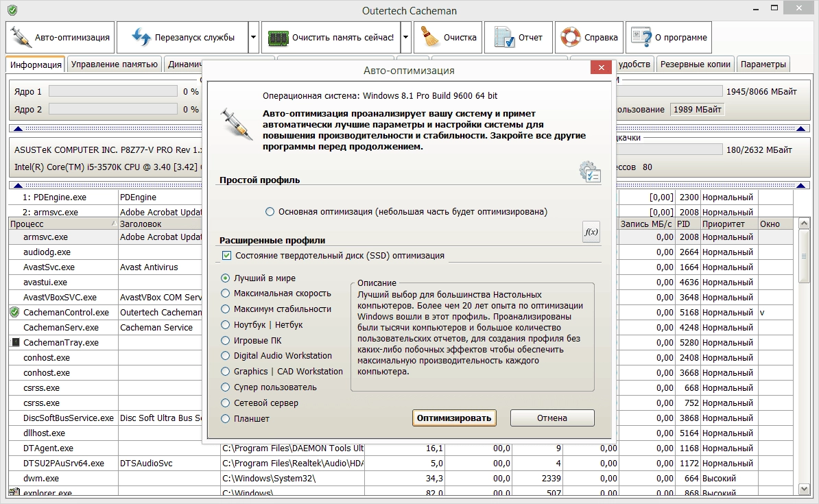Click the 1989 МБайт memory value field
Viewport: 819px width, 504px height.
pos(698,109)
